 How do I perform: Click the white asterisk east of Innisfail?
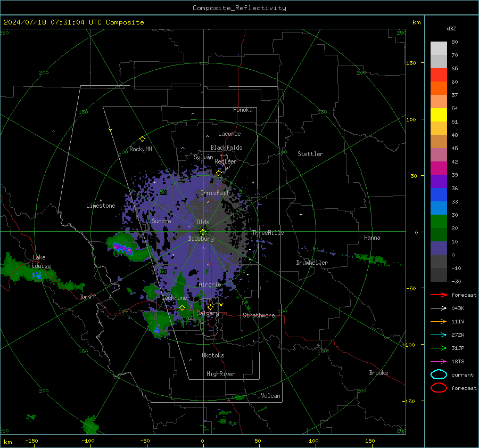tap(253, 183)
